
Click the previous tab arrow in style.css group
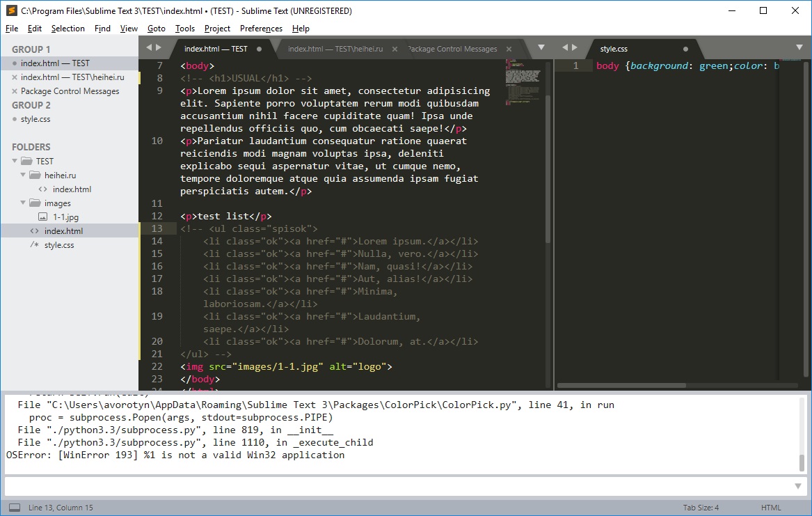(x=565, y=47)
